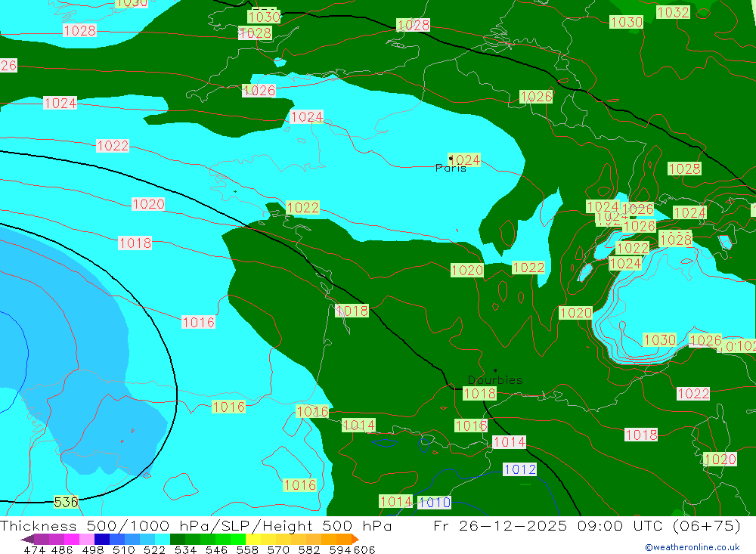The width and height of the screenshot is (756, 554).
Task: Select the blue 1010 isobar label
Action: 435,503
